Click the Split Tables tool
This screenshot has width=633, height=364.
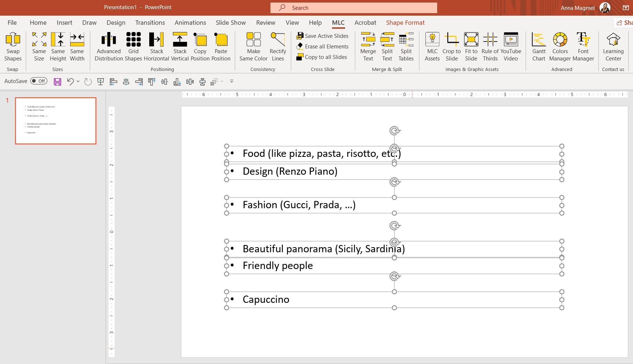(406, 47)
